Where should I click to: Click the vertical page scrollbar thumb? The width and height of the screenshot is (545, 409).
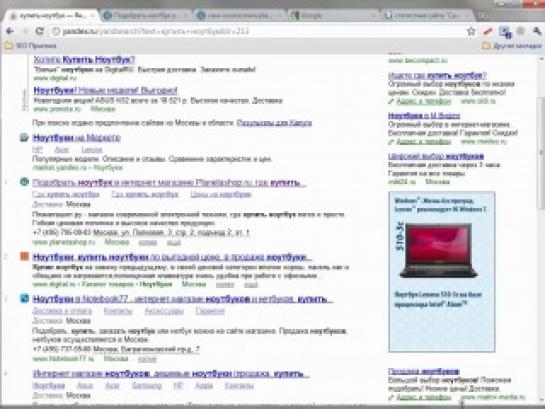(541, 153)
